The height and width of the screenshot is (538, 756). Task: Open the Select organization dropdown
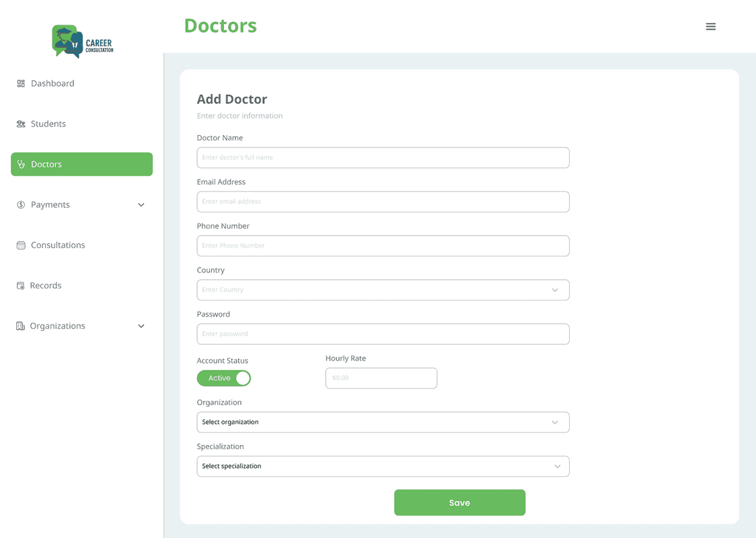383,422
